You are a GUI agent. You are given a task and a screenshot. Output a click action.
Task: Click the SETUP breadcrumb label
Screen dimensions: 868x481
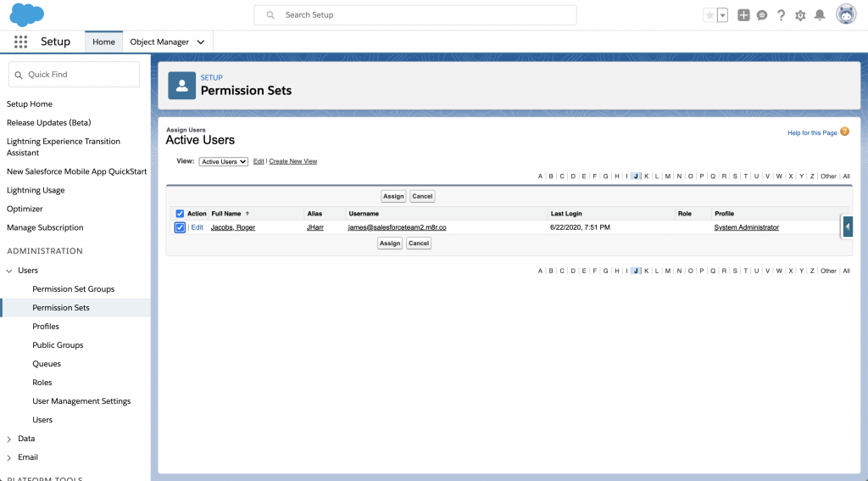pos(211,77)
